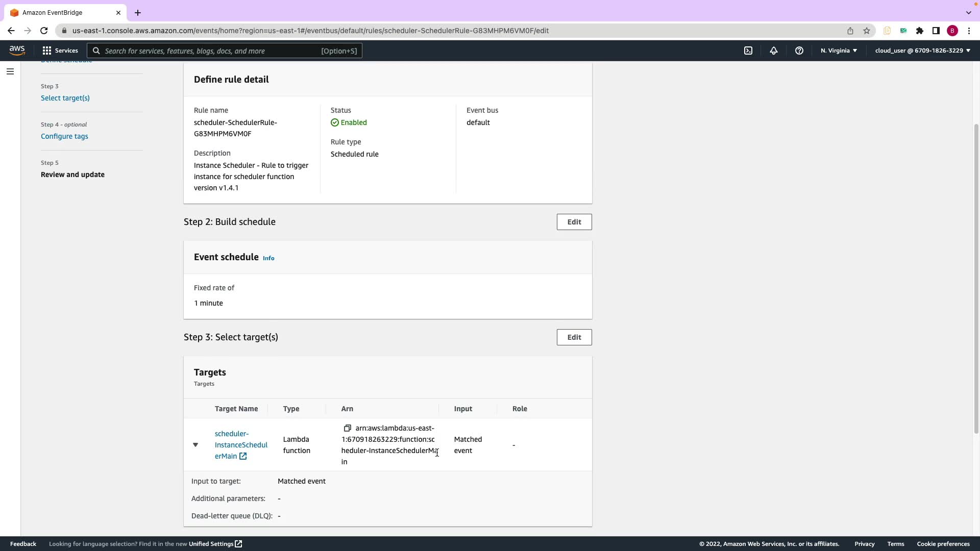The width and height of the screenshot is (980, 551).
Task: Open the notifications bell icon
Action: pyautogui.click(x=774, y=51)
